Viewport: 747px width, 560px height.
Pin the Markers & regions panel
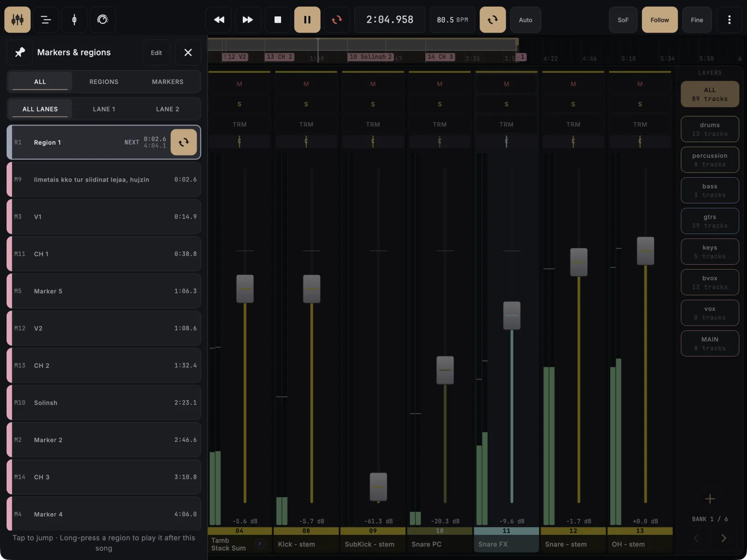[20, 52]
